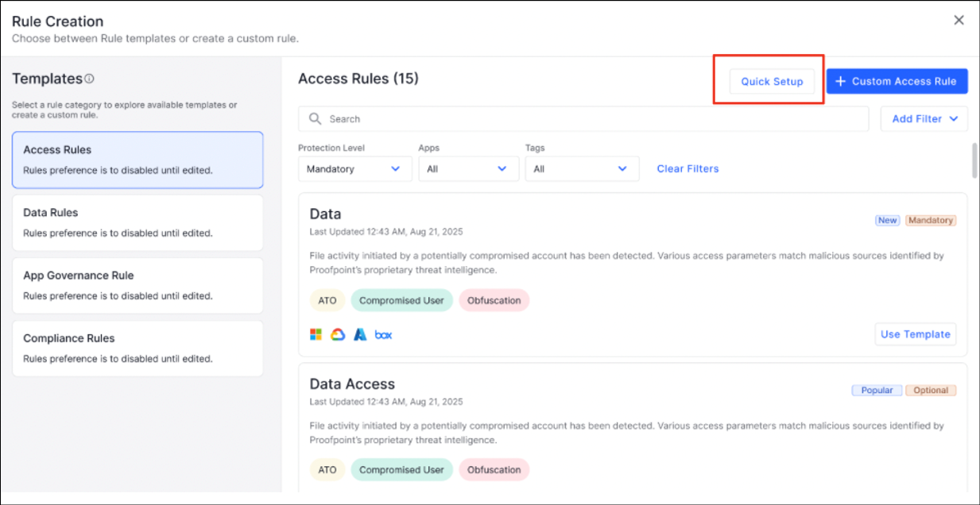Click Obfuscation tag in Data card
Image resolution: width=980 pixels, height=505 pixels.
(x=494, y=300)
